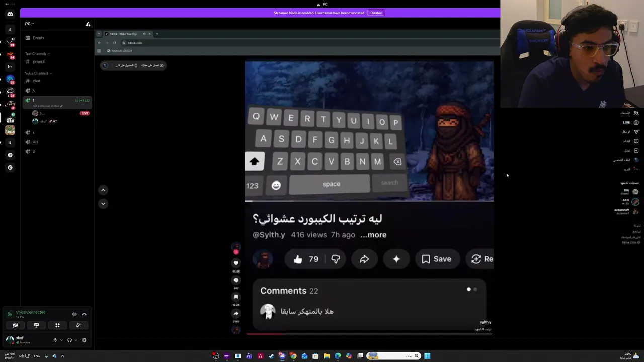Image resolution: width=644 pixels, height=362 pixels.
Task: Open noise suppression waveform icon
Action: [75, 314]
